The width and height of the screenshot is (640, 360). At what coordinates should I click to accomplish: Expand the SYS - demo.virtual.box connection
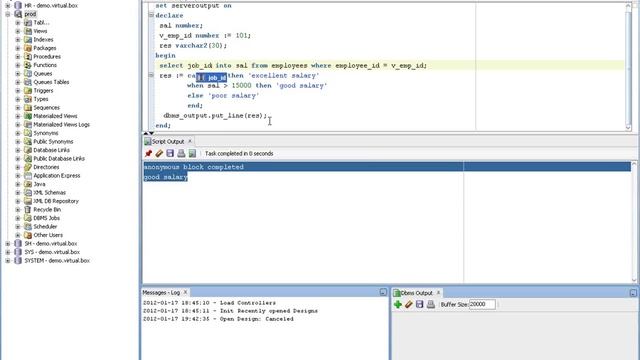tap(8, 252)
